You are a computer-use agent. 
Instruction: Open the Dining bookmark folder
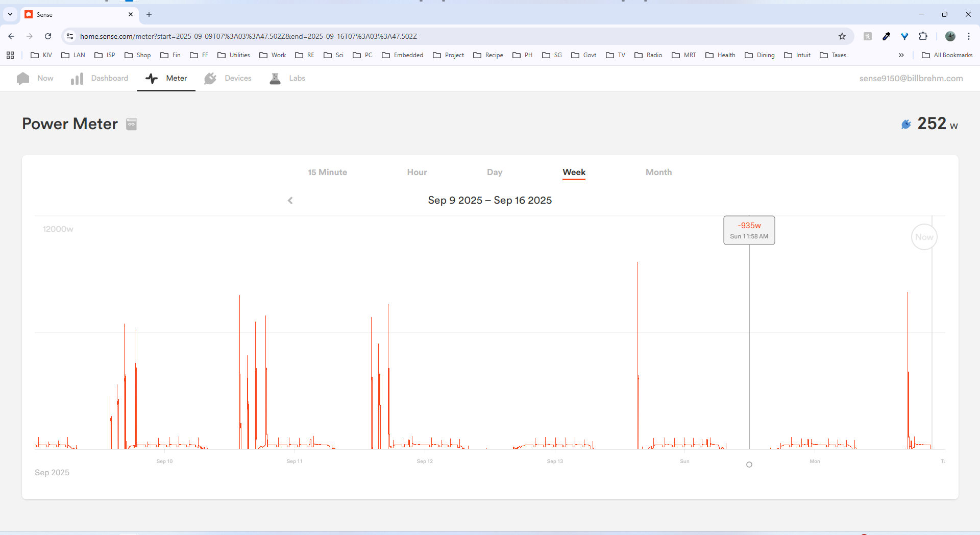click(760, 55)
